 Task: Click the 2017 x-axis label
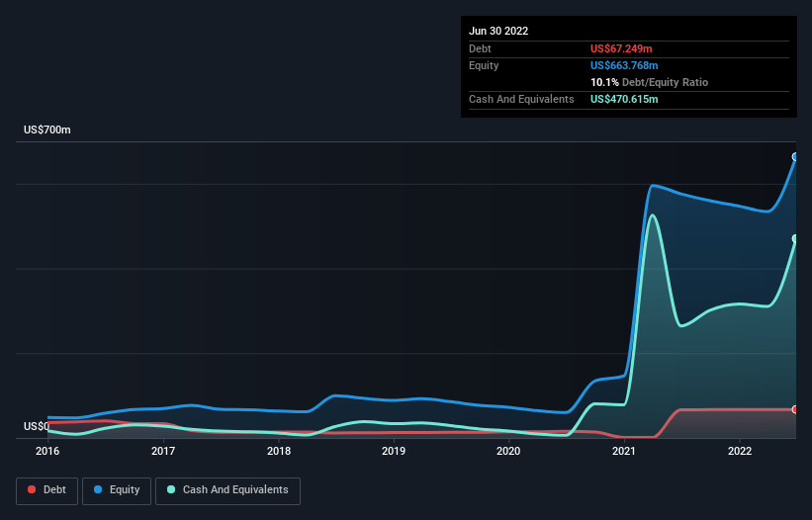[x=163, y=451]
